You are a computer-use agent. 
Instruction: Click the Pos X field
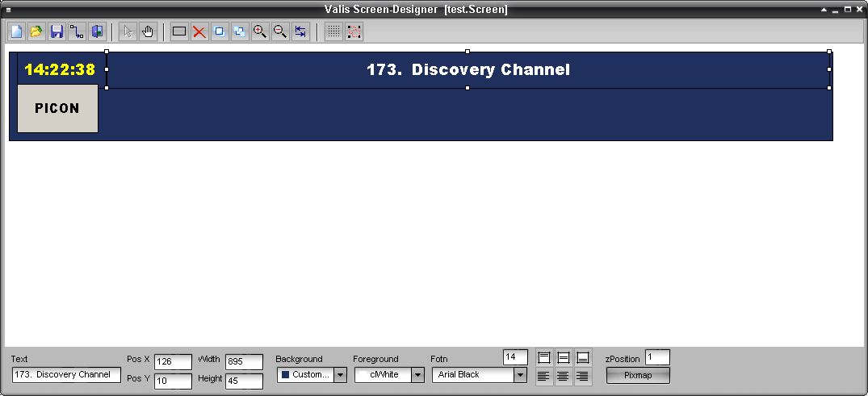[174, 361]
